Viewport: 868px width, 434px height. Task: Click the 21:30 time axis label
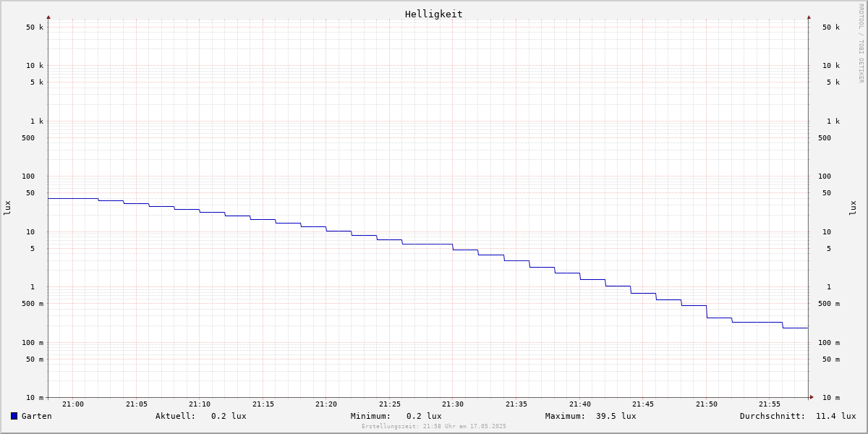click(453, 404)
